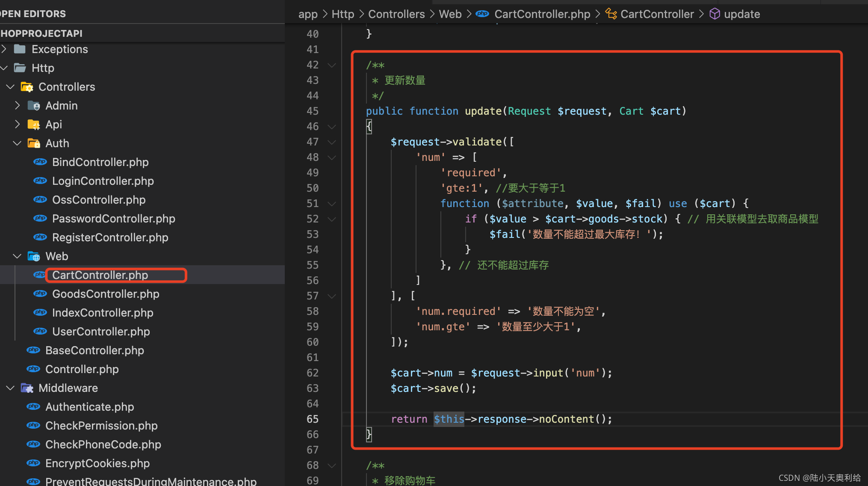Fold the closure at line 51

(331, 204)
